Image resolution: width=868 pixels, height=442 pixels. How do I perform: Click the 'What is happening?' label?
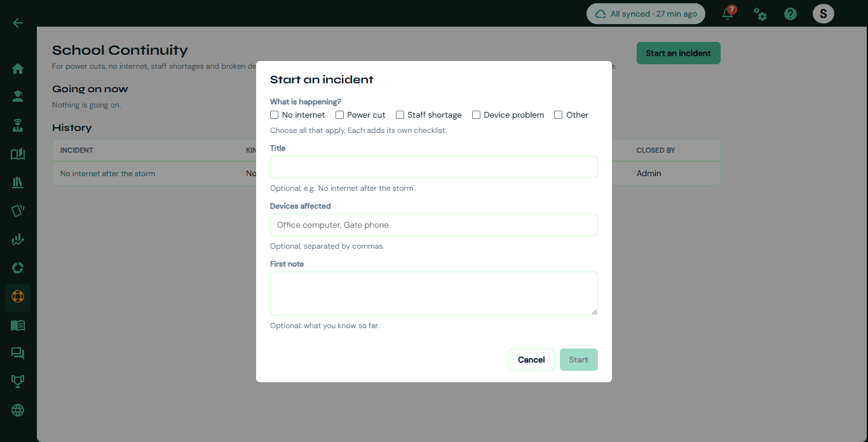[306, 102]
